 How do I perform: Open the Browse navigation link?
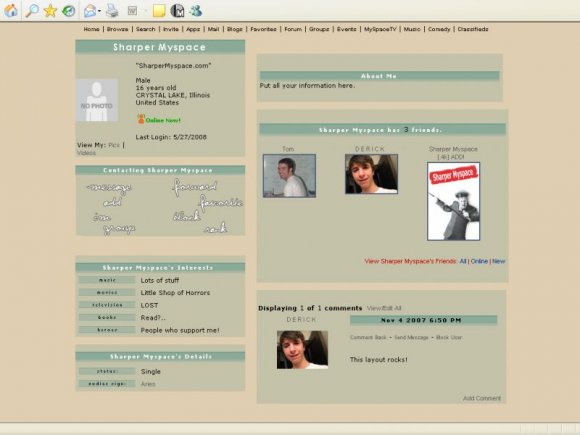(118, 29)
